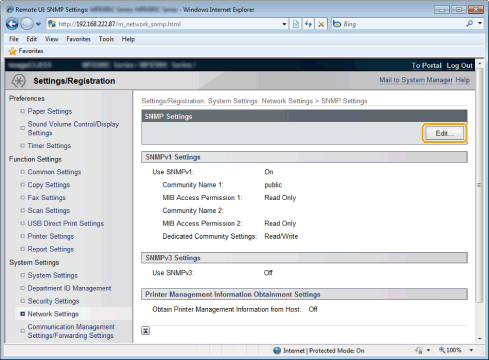This screenshot has width=489, height=360.
Task: Click the 'public' community name value
Action: [273, 185]
